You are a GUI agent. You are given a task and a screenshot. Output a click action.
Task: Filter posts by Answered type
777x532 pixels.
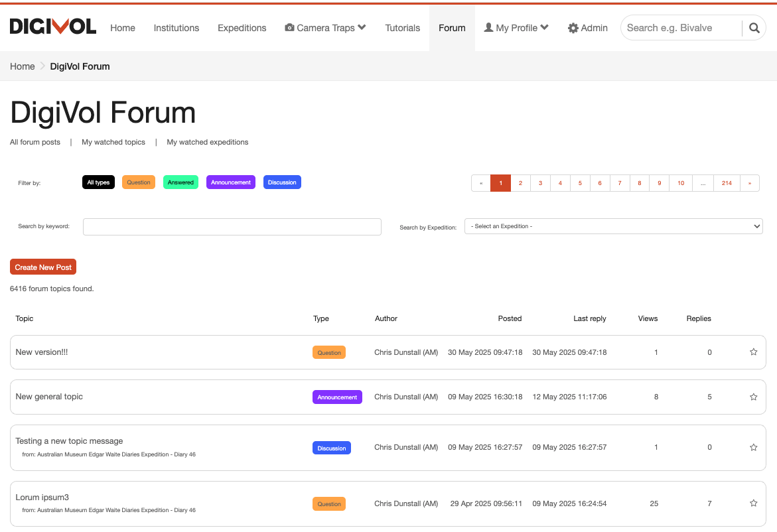[x=180, y=182]
